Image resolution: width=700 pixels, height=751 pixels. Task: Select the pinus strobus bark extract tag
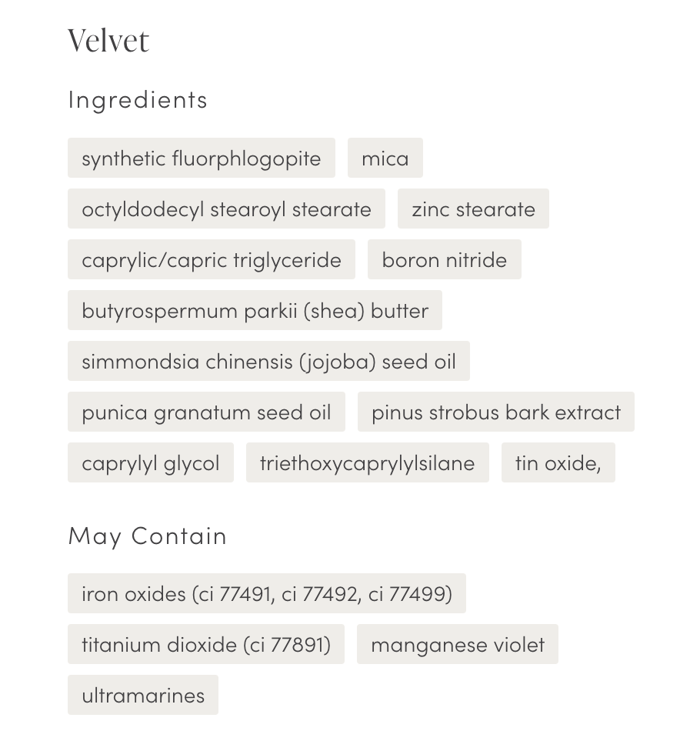coord(495,412)
